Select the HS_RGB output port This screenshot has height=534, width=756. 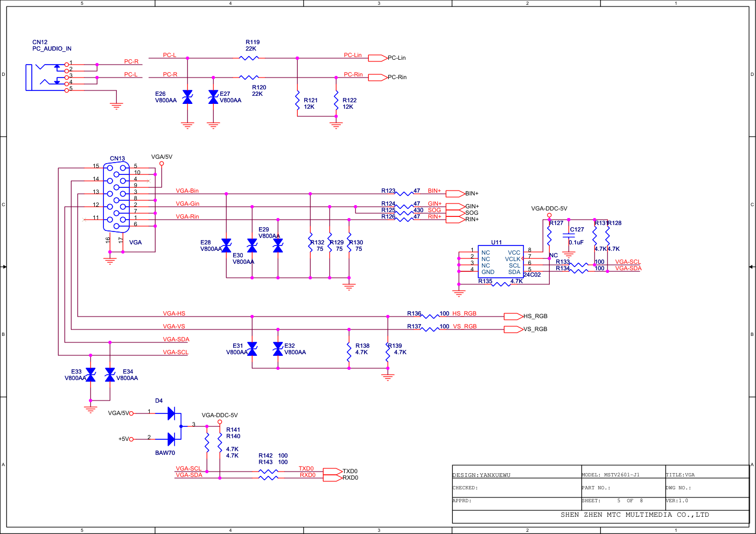click(513, 317)
